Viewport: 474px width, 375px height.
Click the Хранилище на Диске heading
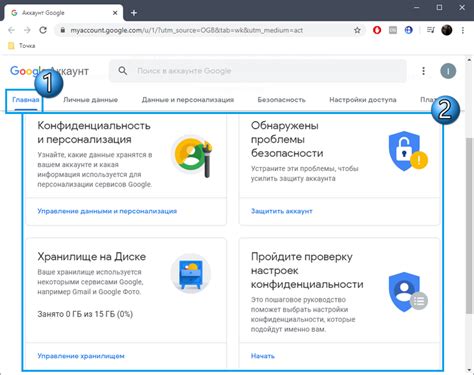[92, 257]
